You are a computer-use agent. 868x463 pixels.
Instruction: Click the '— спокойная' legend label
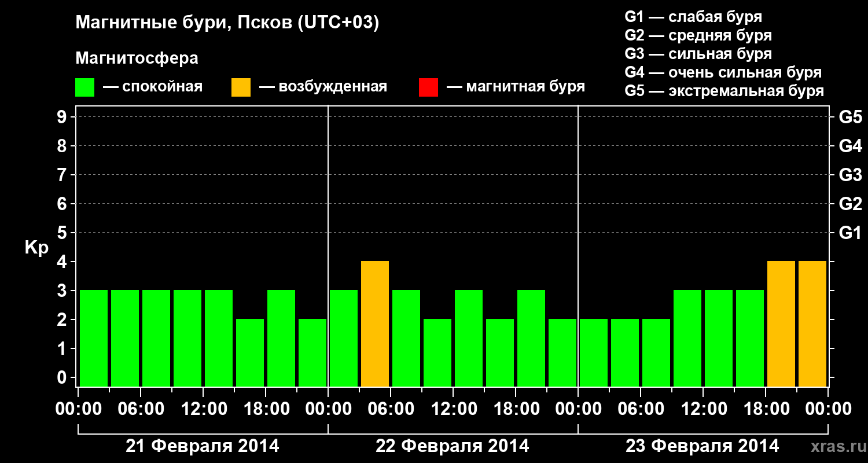coord(153,87)
